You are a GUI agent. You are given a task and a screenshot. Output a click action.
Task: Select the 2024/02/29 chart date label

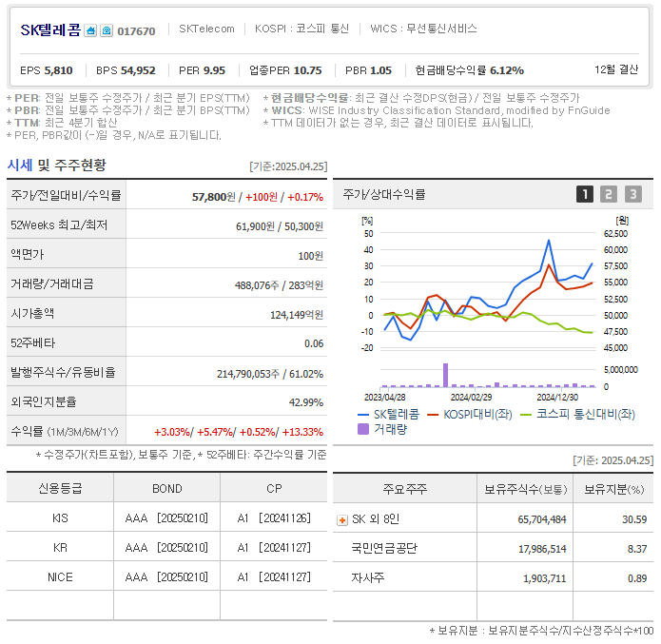[471, 398]
